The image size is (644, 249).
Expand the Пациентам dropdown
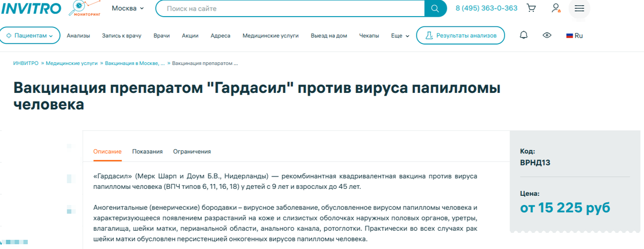coord(30,35)
